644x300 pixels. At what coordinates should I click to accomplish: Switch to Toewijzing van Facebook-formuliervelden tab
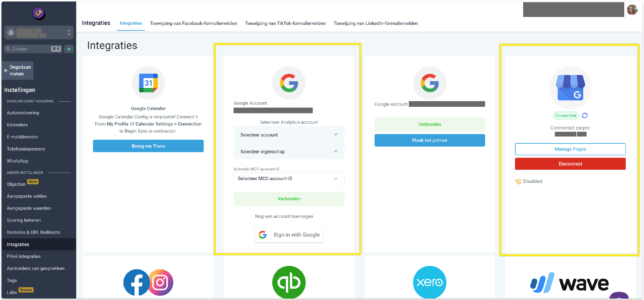(x=193, y=23)
